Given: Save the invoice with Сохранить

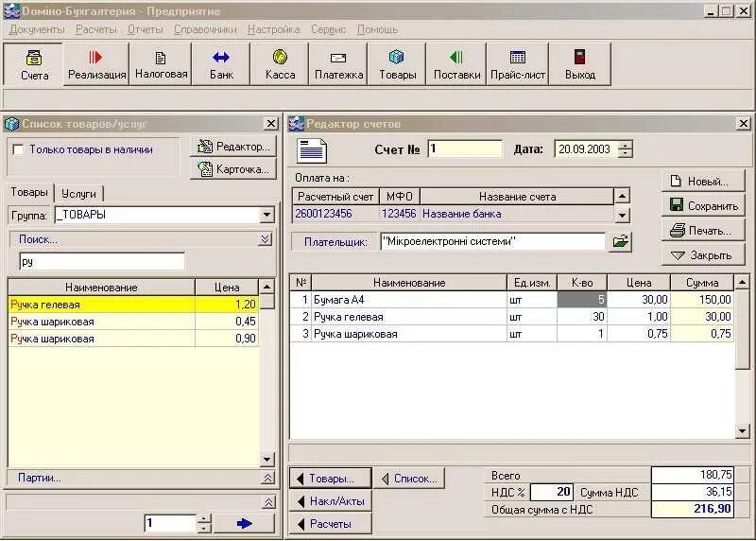Looking at the screenshot, I should [x=703, y=206].
